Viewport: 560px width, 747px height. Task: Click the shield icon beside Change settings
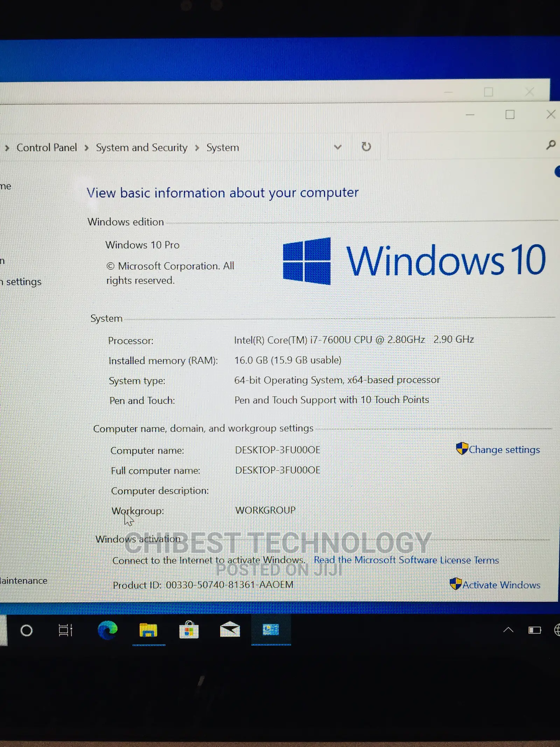pos(462,448)
